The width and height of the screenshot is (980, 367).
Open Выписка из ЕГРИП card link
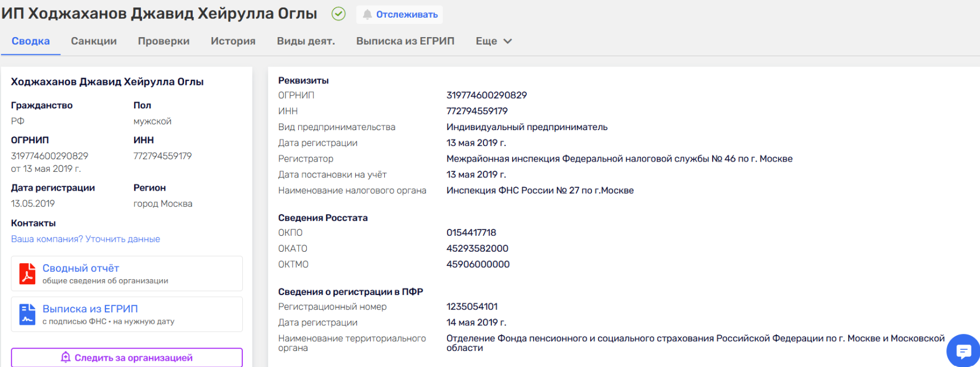[x=90, y=309]
